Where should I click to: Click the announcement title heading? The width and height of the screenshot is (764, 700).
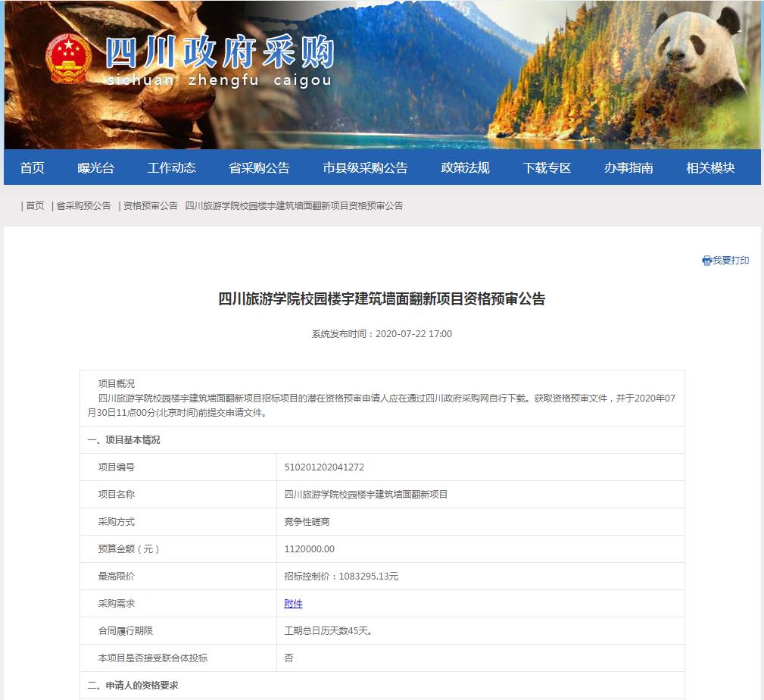point(382,298)
